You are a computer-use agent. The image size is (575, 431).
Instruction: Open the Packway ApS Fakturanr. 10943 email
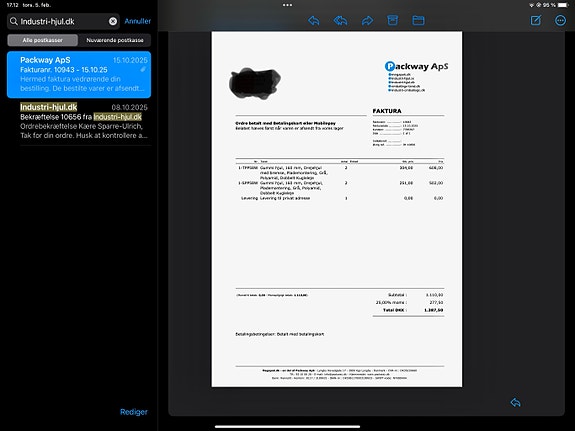[x=79, y=74]
